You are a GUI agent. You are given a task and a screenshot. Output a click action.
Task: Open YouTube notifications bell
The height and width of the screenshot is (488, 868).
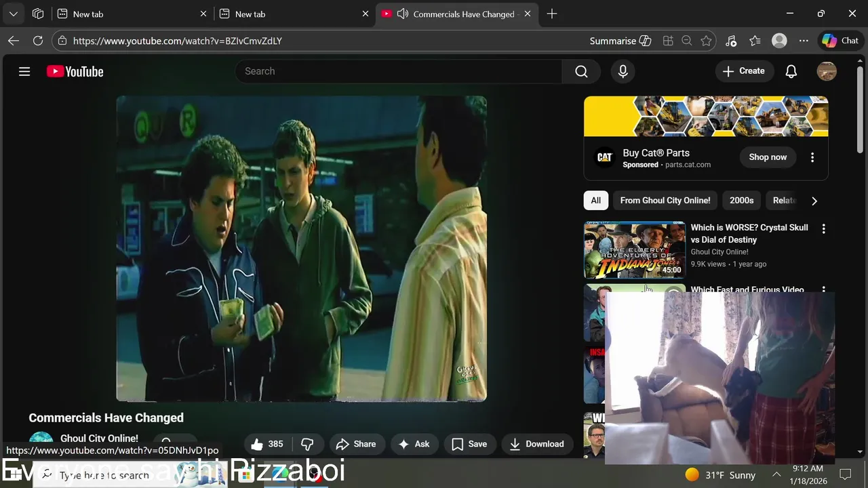point(791,71)
